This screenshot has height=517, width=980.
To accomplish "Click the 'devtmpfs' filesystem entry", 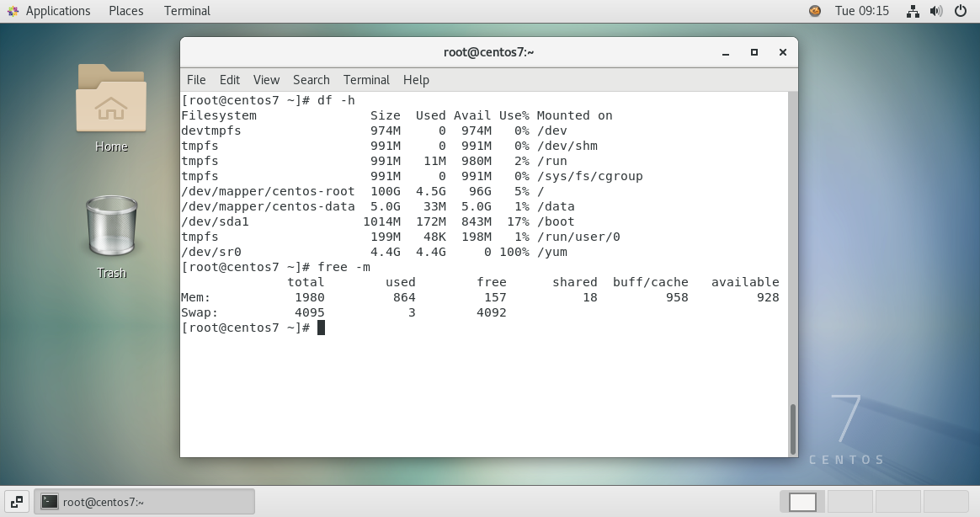I will coord(211,131).
